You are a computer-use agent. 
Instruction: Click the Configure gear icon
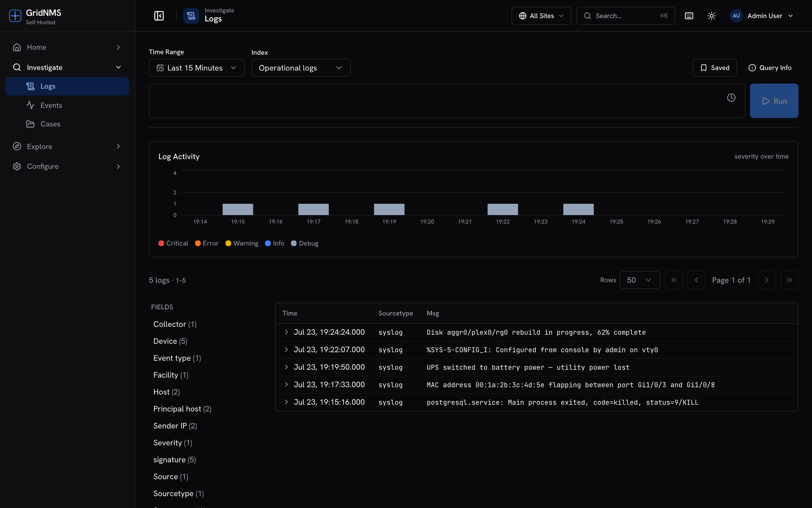(17, 167)
